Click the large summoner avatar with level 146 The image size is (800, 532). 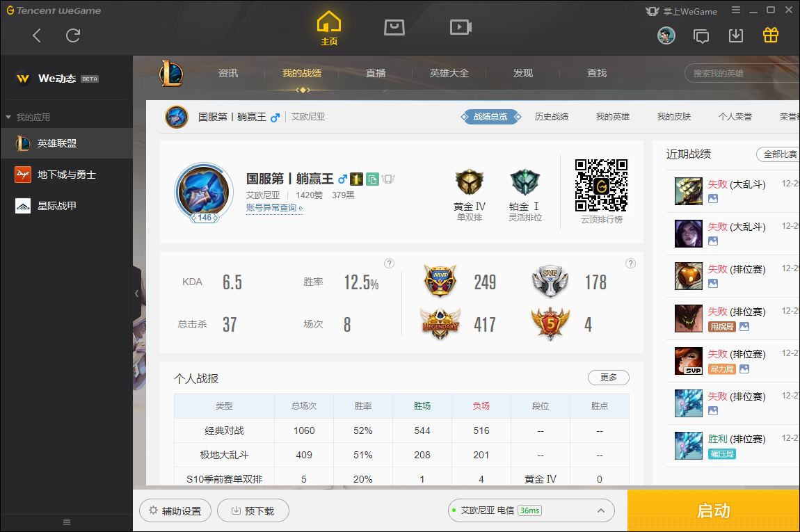point(204,193)
